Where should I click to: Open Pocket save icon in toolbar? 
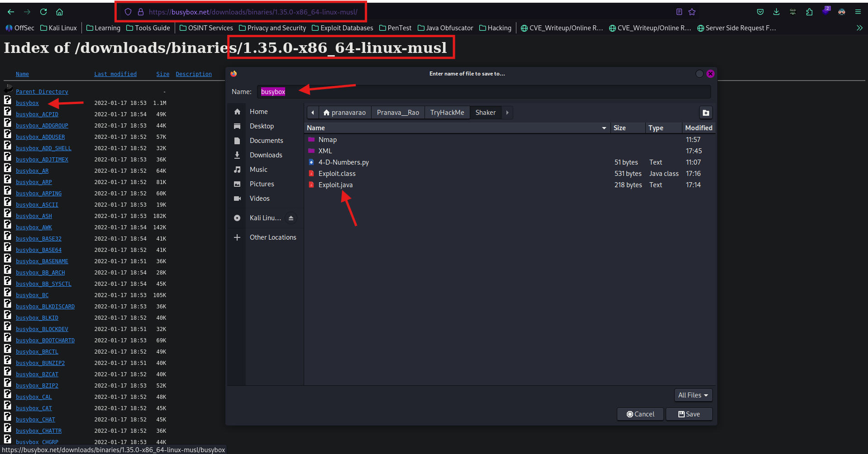click(760, 12)
